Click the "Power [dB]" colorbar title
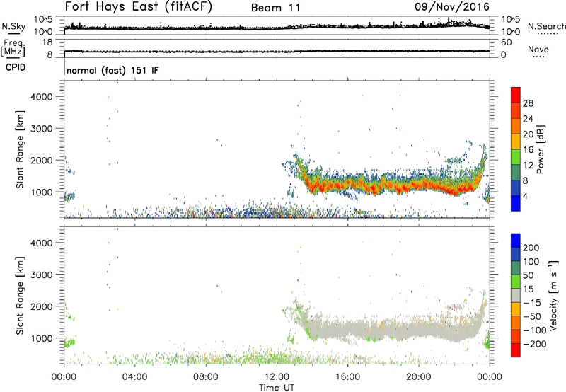The image size is (566, 392). point(540,149)
